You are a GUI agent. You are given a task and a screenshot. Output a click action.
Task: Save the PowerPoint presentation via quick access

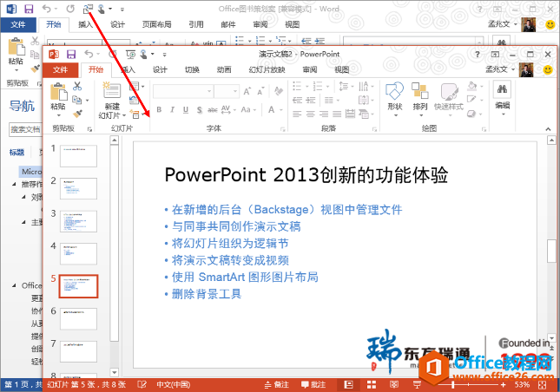point(71,55)
